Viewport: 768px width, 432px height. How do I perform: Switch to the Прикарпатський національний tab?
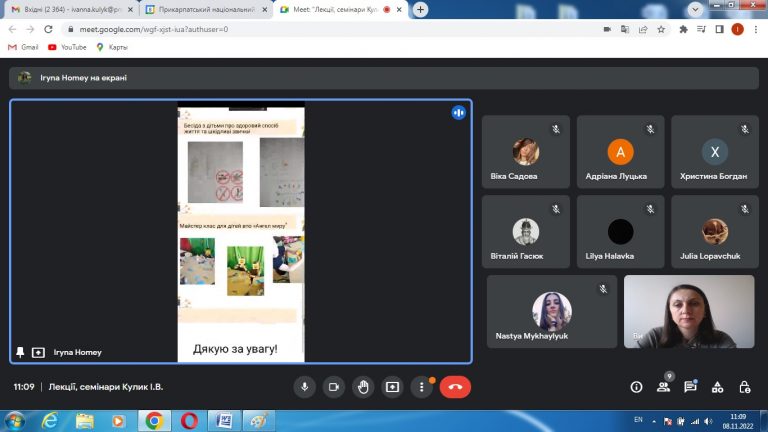(206, 9)
